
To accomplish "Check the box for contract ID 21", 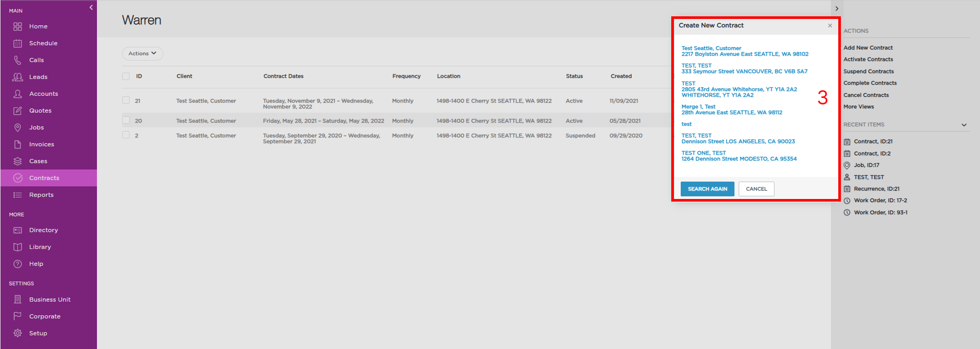I will (x=126, y=100).
